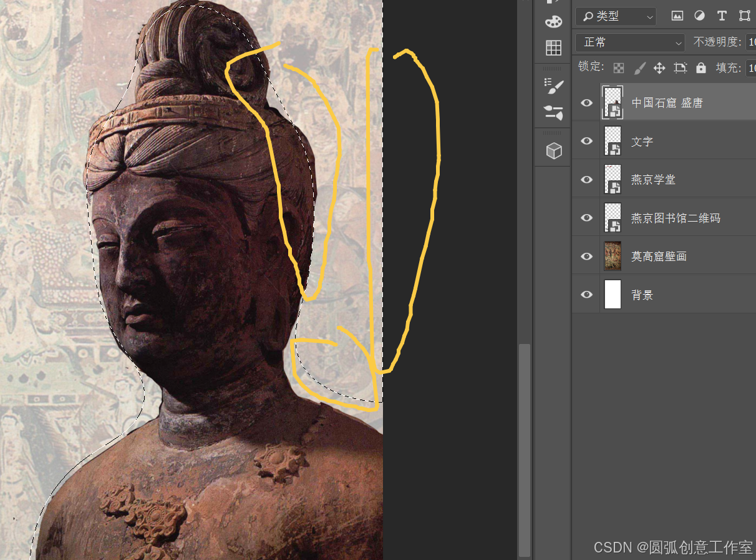Image resolution: width=756 pixels, height=560 pixels.
Task: Select the 中国石窟 盛唐 layer thumbnail
Action: [613, 102]
